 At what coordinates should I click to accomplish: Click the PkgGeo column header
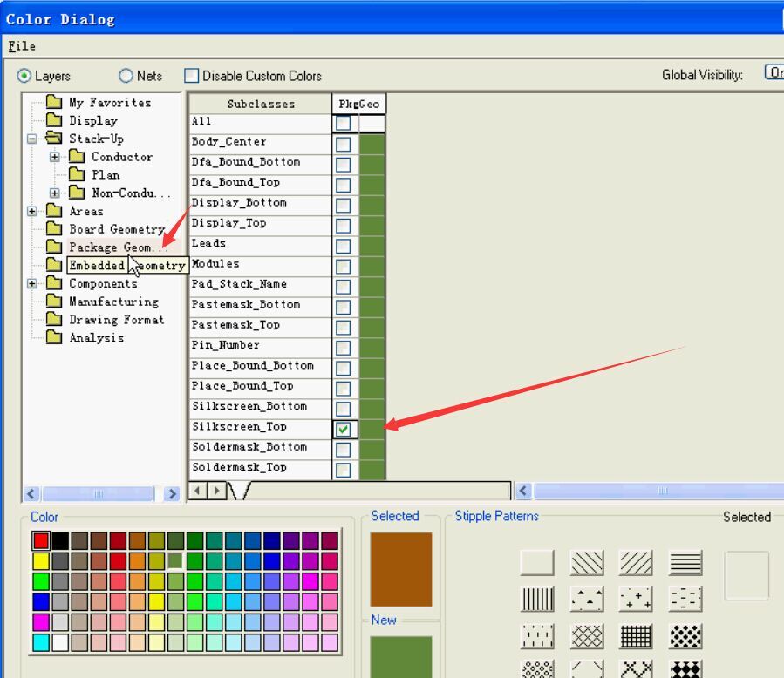click(x=359, y=104)
